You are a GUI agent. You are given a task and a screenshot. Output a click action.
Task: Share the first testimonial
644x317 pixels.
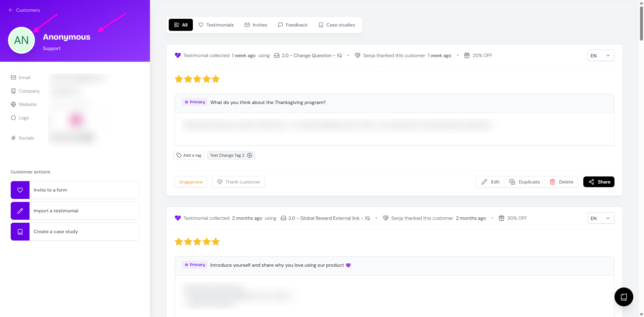599,182
